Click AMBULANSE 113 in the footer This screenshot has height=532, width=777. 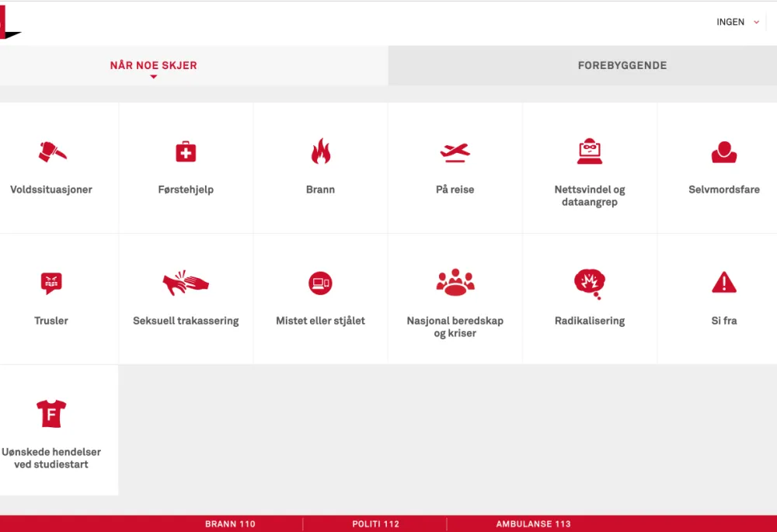(533, 523)
